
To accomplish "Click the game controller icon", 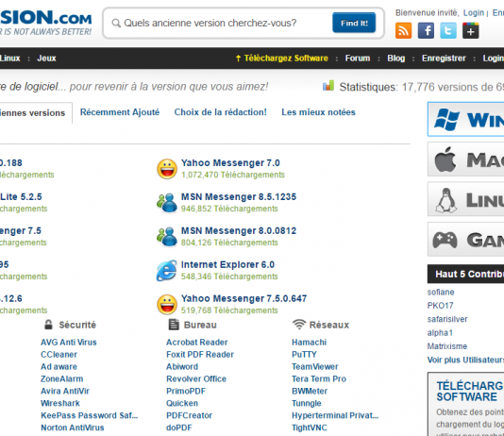I will coord(445,240).
